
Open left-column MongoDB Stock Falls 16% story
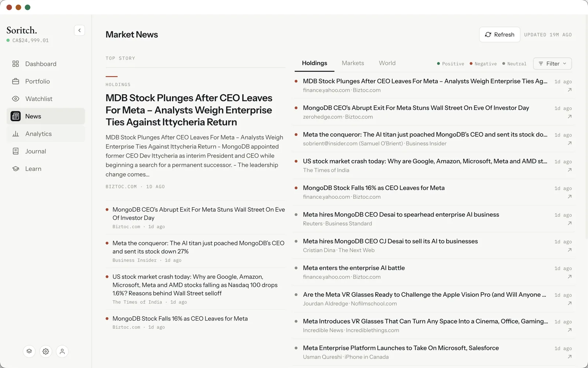pos(180,319)
